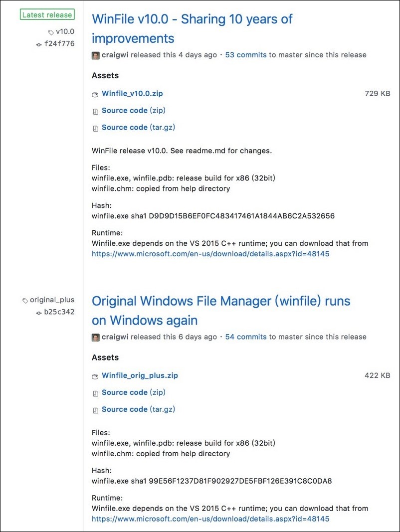Image resolution: width=400 pixels, height=532 pixels.
Task: Click the Winfile_v10.0.zip package icon
Action: pyautogui.click(x=95, y=94)
